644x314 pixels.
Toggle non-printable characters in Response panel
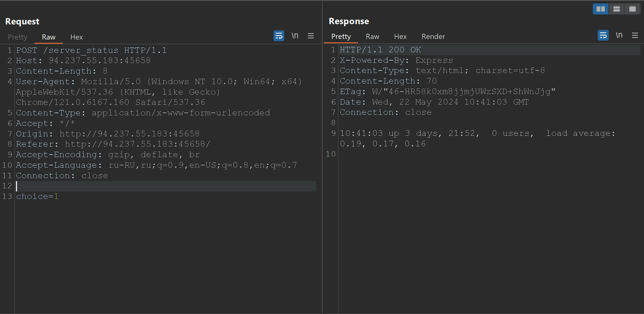619,35
